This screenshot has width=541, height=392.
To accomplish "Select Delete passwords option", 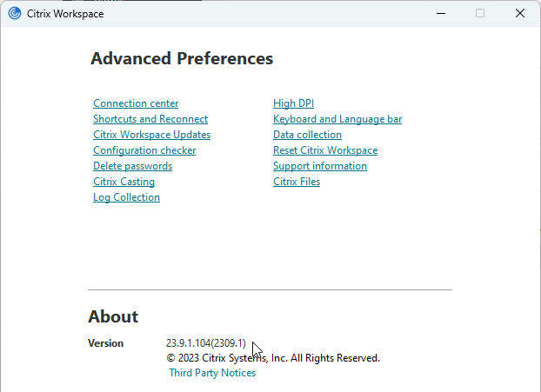I will 132,166.
